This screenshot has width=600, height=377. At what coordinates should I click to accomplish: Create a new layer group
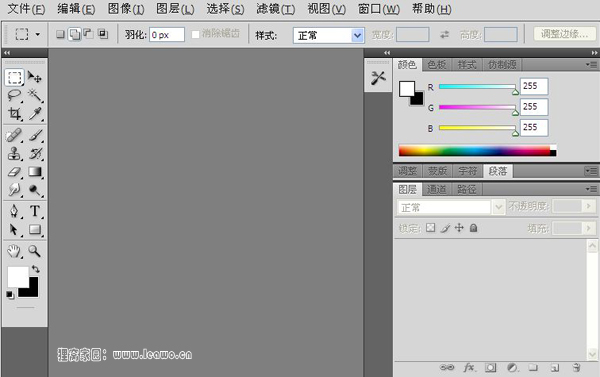(x=533, y=368)
